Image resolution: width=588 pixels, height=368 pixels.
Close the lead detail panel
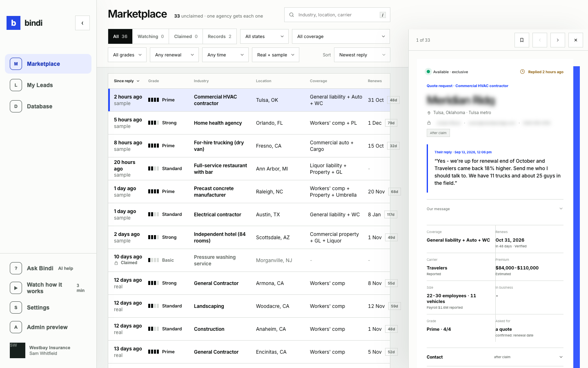pyautogui.click(x=576, y=40)
